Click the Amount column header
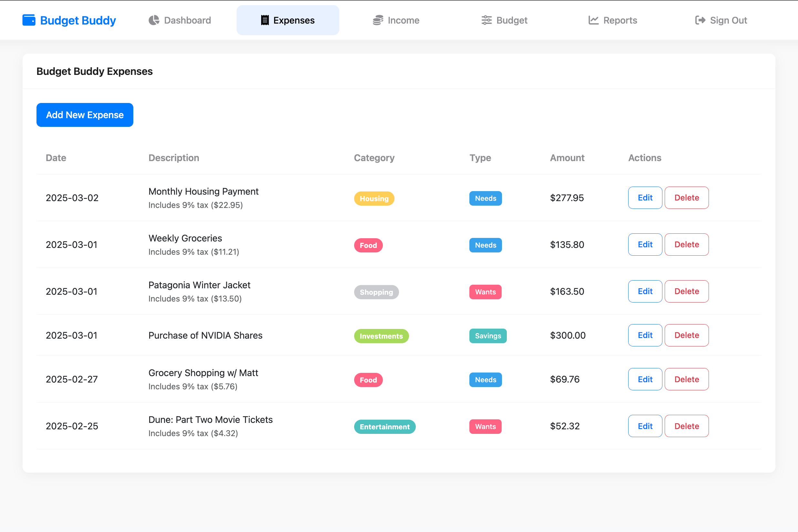 (567, 158)
